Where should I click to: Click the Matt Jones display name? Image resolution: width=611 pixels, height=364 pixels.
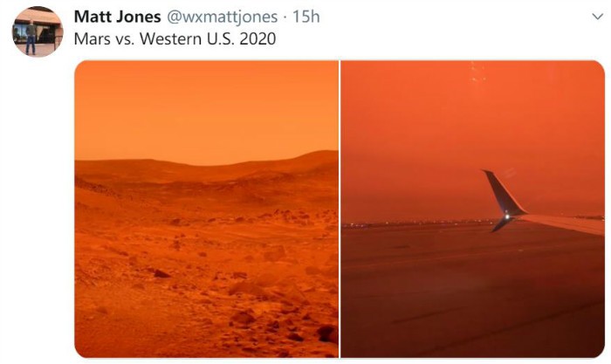point(117,17)
